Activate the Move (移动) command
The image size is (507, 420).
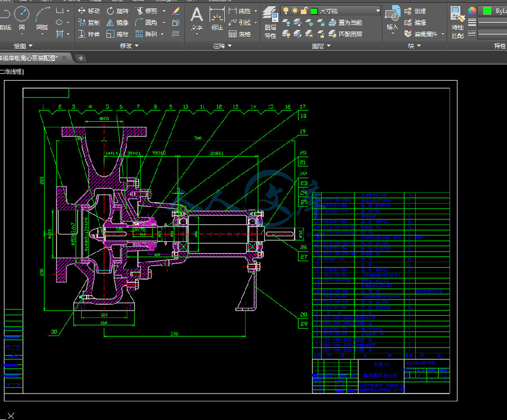[x=89, y=11]
